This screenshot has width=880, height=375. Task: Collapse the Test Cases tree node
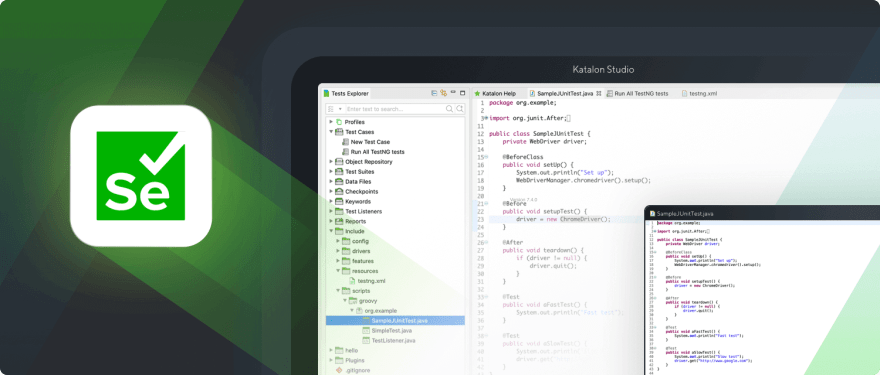[331, 132]
